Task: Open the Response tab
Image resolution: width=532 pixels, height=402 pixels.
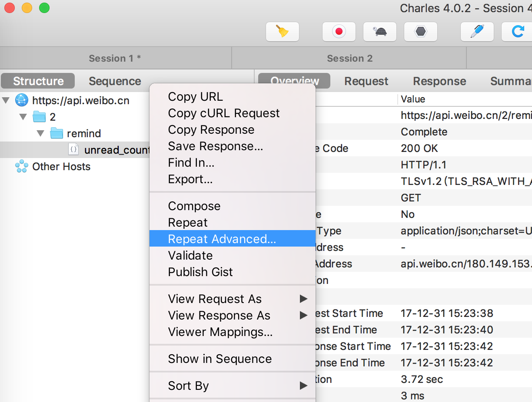Action: pos(439,81)
